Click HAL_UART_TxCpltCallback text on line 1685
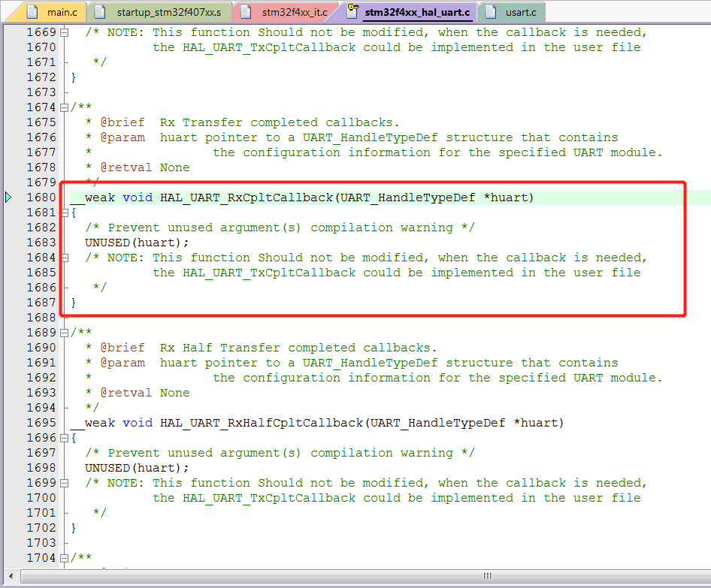The width and height of the screenshot is (711, 588). 269,273
